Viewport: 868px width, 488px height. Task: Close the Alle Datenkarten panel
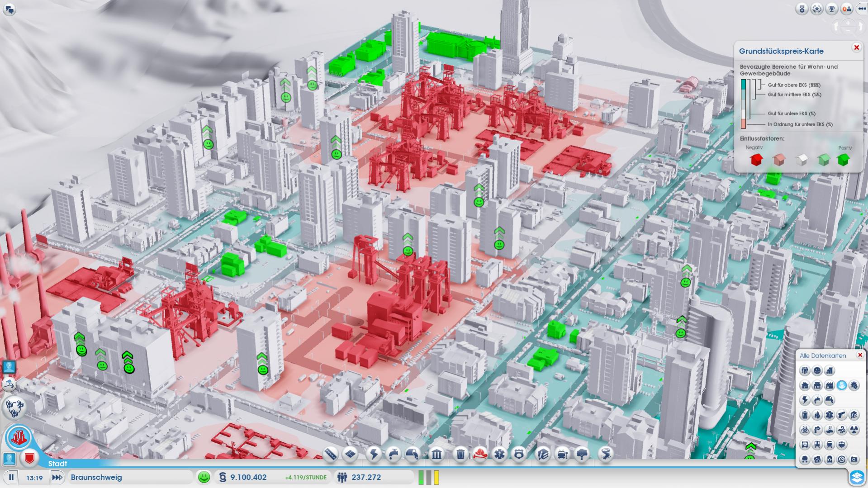(x=860, y=355)
